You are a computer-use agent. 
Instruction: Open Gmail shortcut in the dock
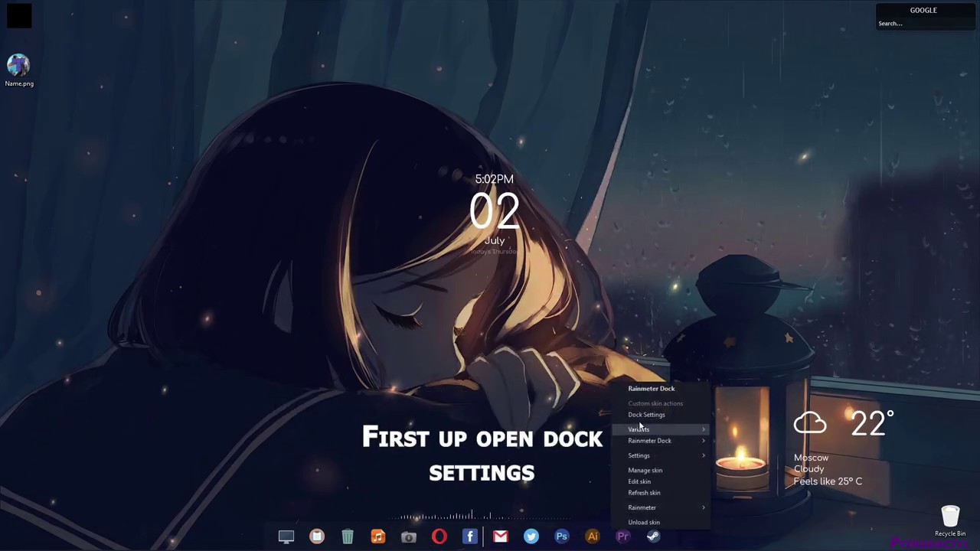pos(501,536)
